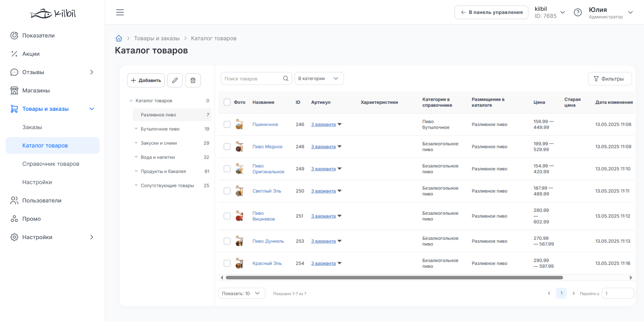Tick the checkbox for Красный Эль

[x=227, y=263]
